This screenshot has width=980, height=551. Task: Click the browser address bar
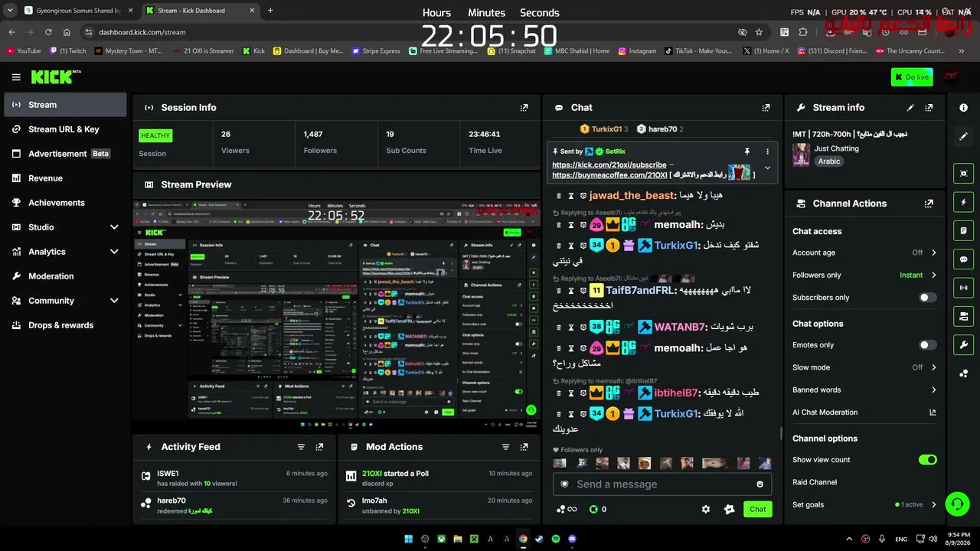pos(413,32)
